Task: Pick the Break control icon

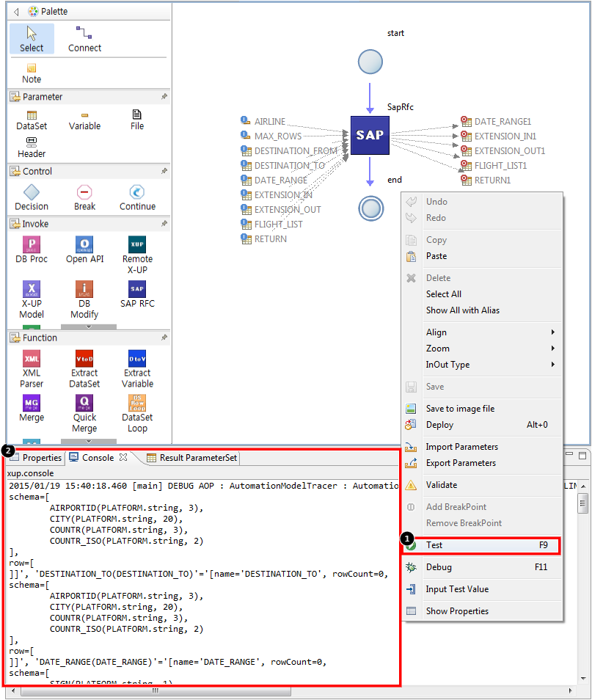Action: point(84,198)
